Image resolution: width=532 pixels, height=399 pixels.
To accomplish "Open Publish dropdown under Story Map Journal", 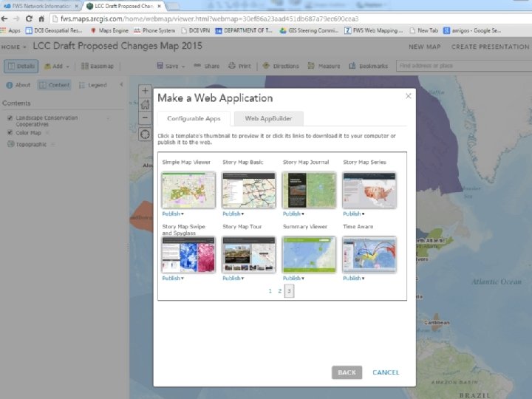I will (293, 214).
